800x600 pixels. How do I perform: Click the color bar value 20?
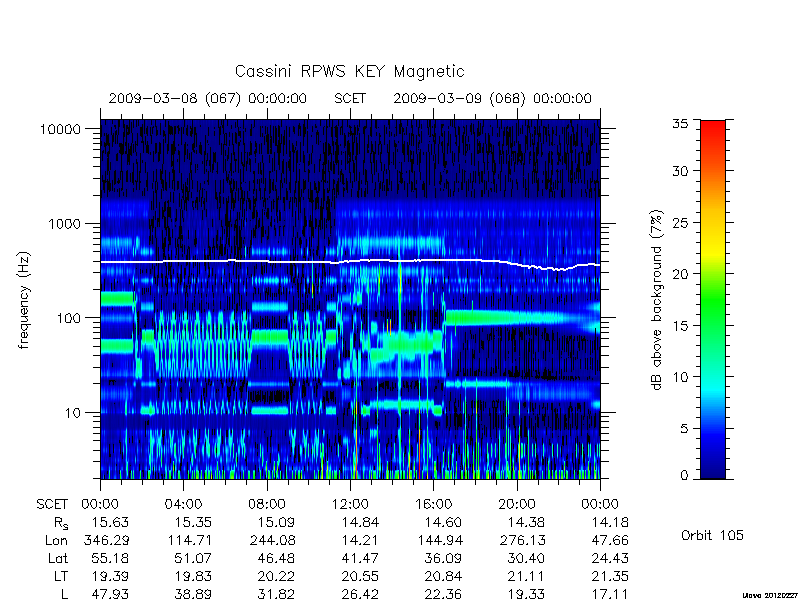[680, 273]
